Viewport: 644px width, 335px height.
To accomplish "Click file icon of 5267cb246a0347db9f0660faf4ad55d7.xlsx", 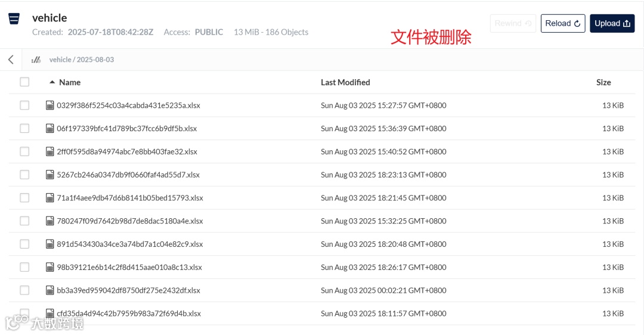I will tap(49, 175).
